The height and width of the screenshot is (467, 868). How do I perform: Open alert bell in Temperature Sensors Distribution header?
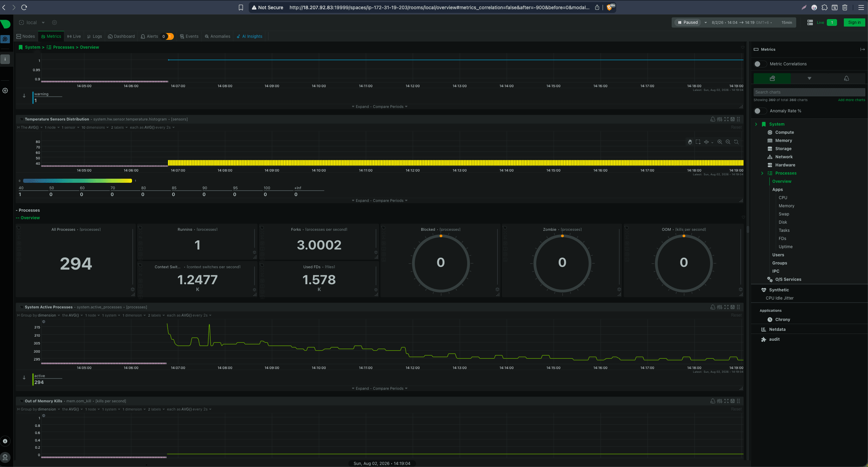coord(713,119)
